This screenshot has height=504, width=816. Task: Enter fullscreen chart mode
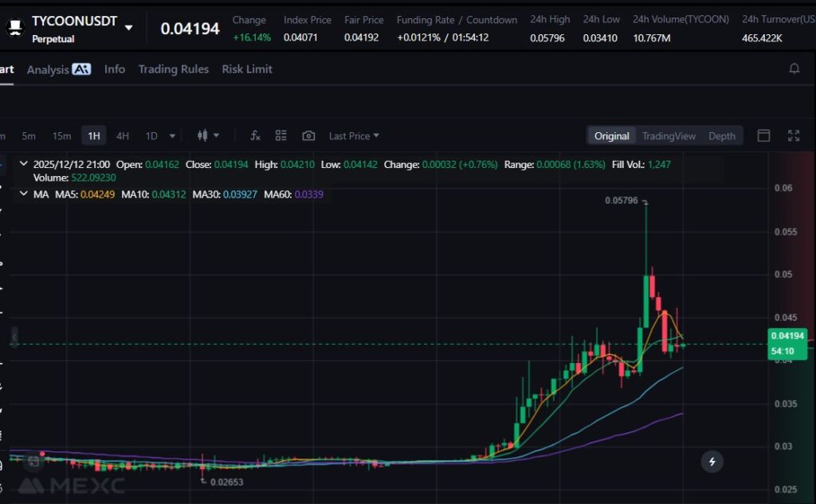793,136
